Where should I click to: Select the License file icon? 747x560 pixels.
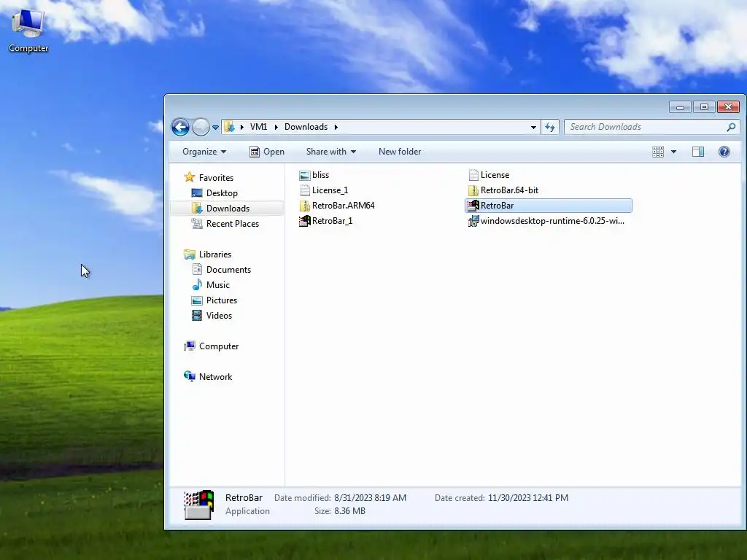(x=473, y=175)
